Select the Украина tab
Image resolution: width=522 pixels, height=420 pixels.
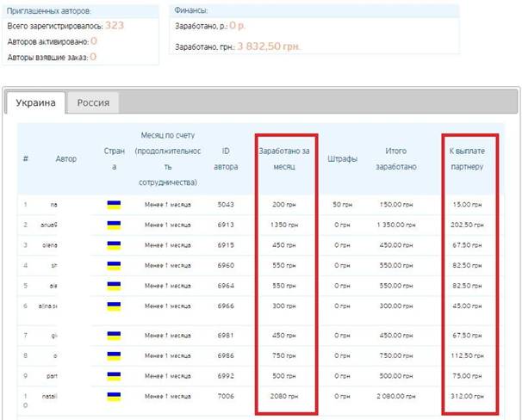coord(35,102)
